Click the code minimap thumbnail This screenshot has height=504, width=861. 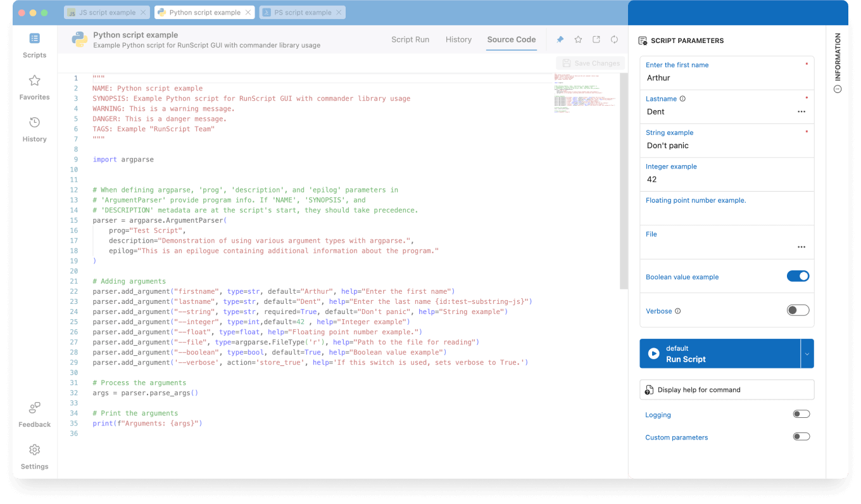coord(585,94)
